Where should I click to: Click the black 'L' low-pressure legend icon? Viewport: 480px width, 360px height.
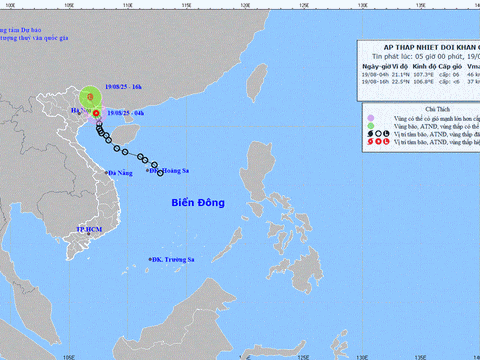click(x=386, y=134)
